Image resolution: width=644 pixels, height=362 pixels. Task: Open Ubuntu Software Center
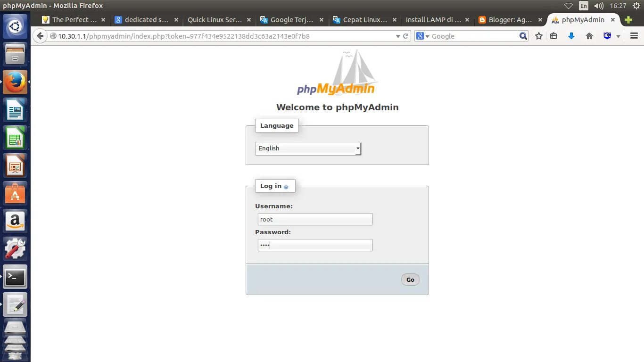[x=15, y=193]
